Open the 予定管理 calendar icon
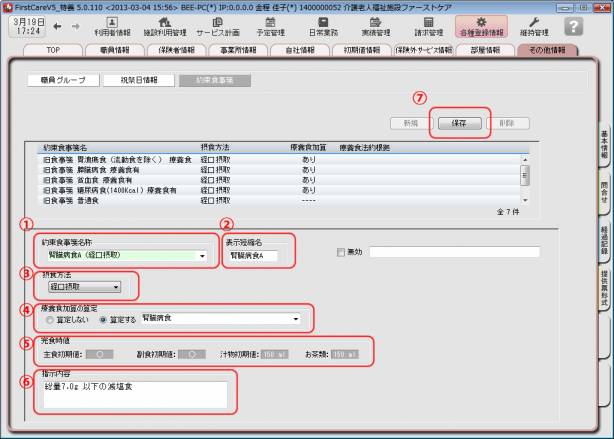Viewport: 614px width, 439px height. (270, 26)
